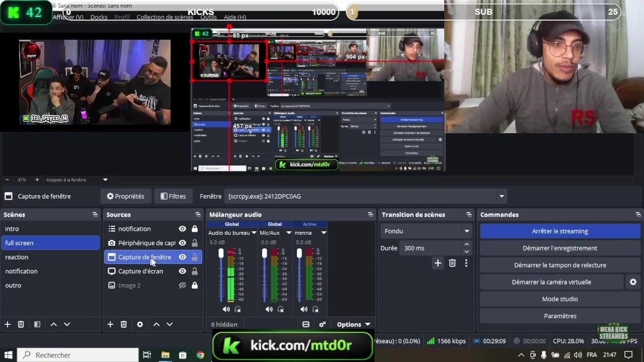The height and width of the screenshot is (362, 644).
Task: Click Démarrer l'enregistrement
Action: [560, 248]
